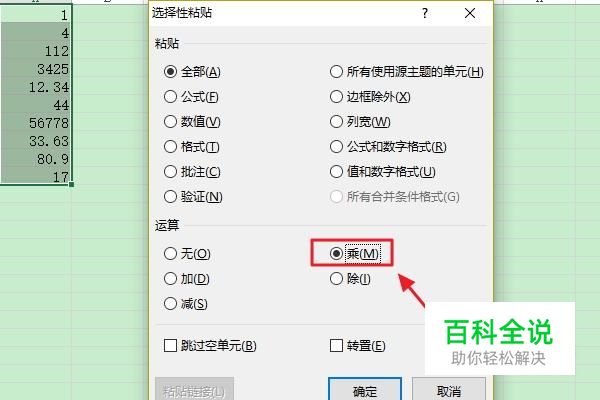This screenshot has height=400, width=600.
Task: Tick the 转置(E) checkbox
Action: tap(357, 346)
